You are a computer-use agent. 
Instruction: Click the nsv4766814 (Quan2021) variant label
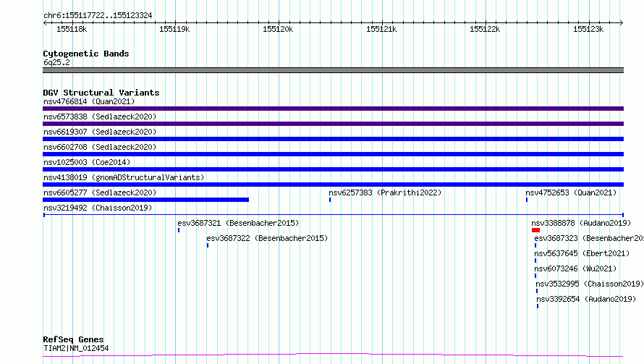pos(89,101)
